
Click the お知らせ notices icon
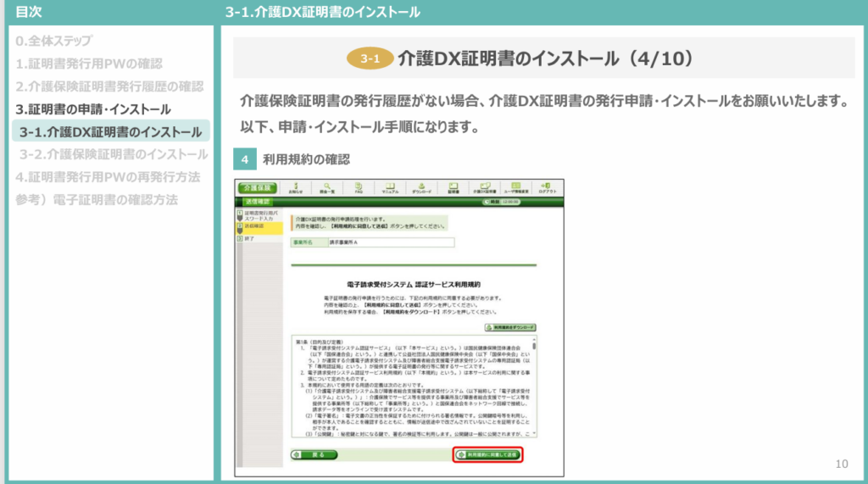[x=296, y=188]
